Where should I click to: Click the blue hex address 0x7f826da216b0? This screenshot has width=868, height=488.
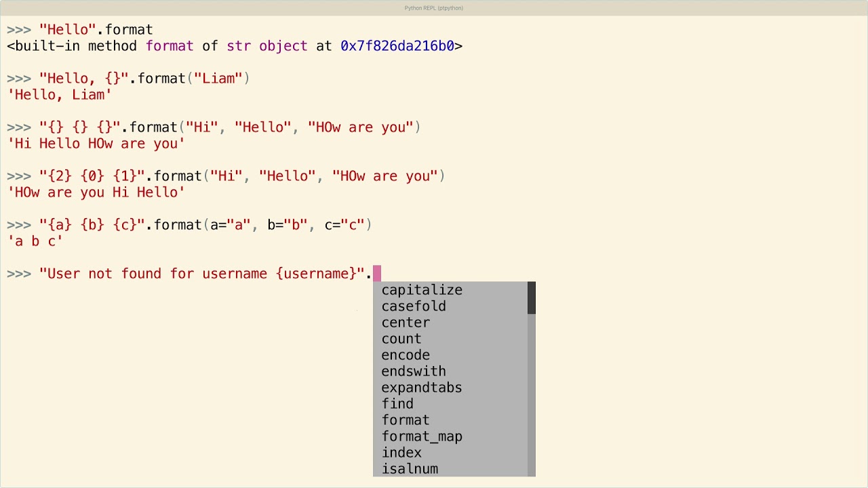pos(397,46)
